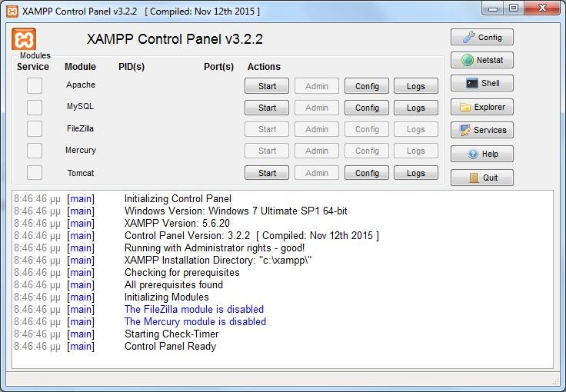Toggle the Tomcat service checkbox
This screenshot has width=566, height=392.
click(x=35, y=172)
